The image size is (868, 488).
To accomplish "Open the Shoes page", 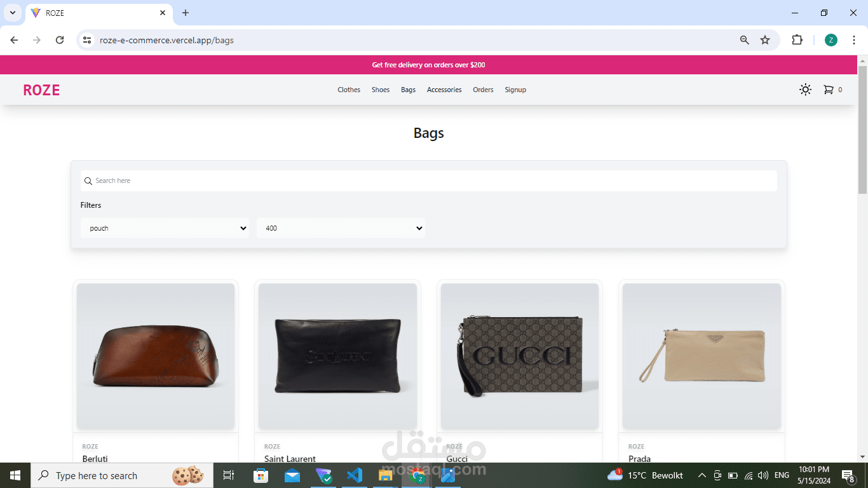I will coord(381,90).
